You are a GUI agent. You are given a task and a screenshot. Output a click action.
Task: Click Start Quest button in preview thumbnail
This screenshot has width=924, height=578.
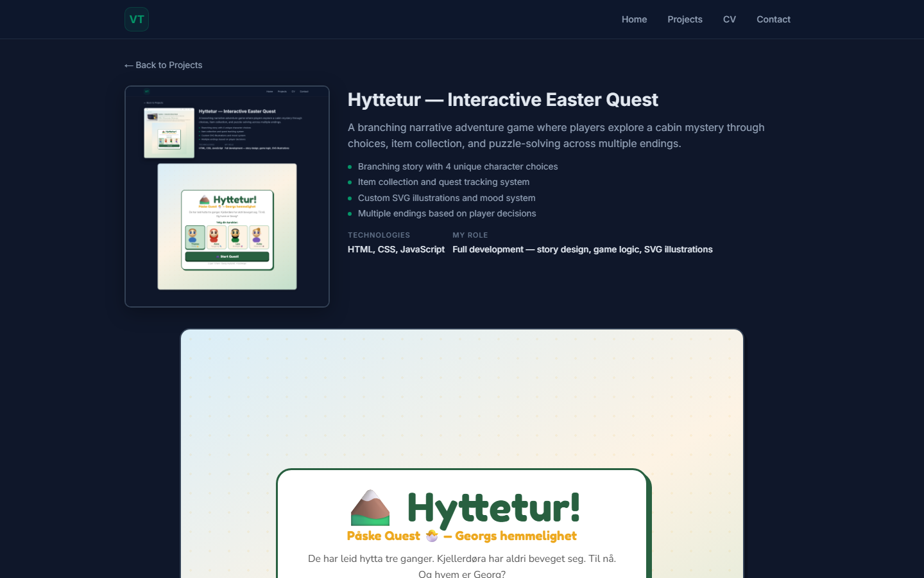(x=227, y=256)
